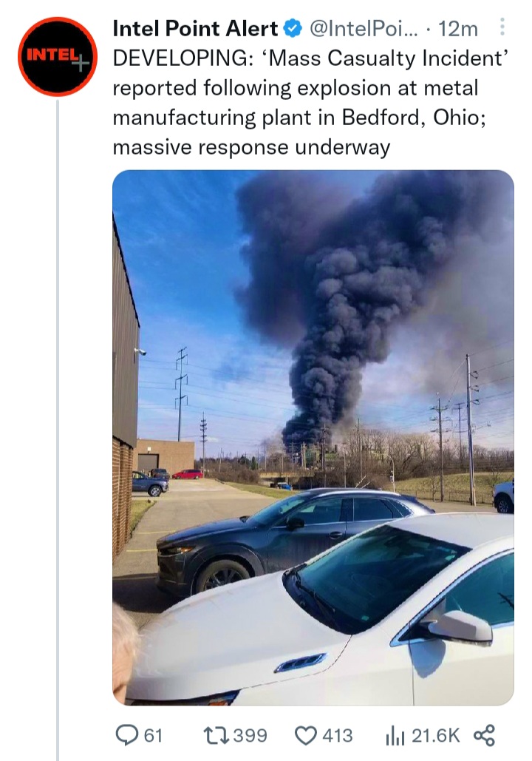Click the 12m timestamp
Screen dimensions: 532x761
(x=458, y=30)
